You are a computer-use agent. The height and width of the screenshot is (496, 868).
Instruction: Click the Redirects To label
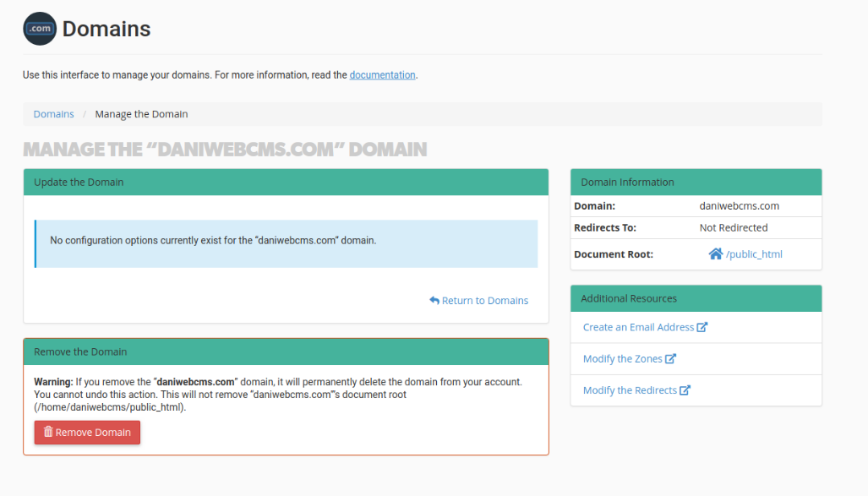pyautogui.click(x=605, y=227)
